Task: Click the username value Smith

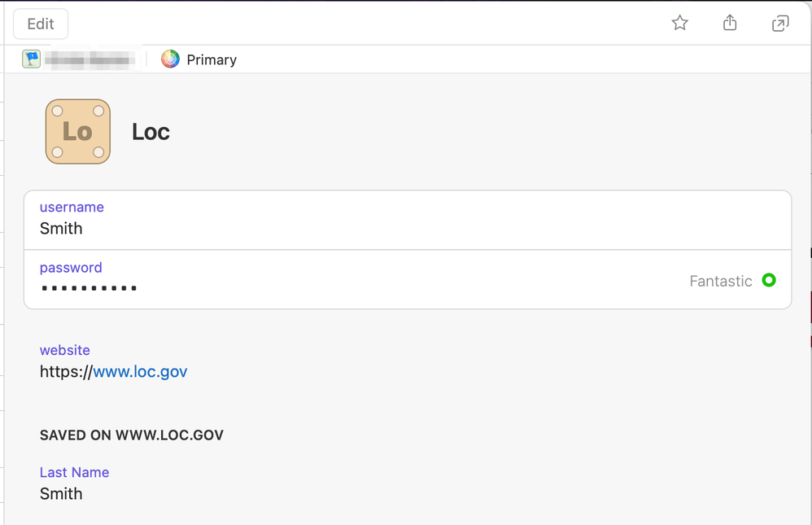Action: [x=61, y=229]
